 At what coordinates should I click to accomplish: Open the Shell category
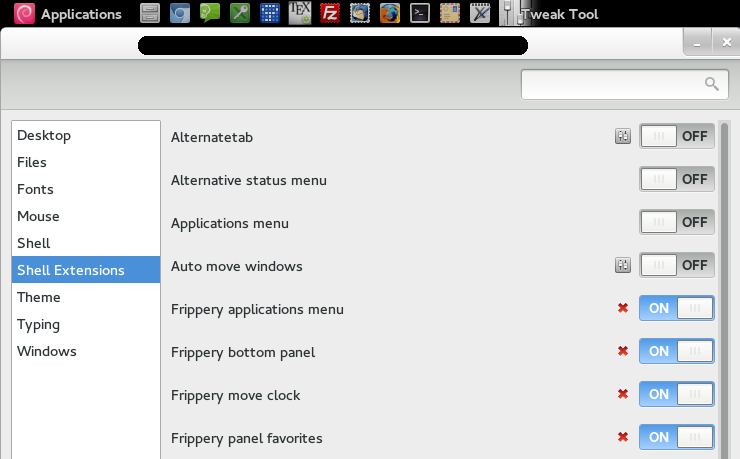point(86,243)
